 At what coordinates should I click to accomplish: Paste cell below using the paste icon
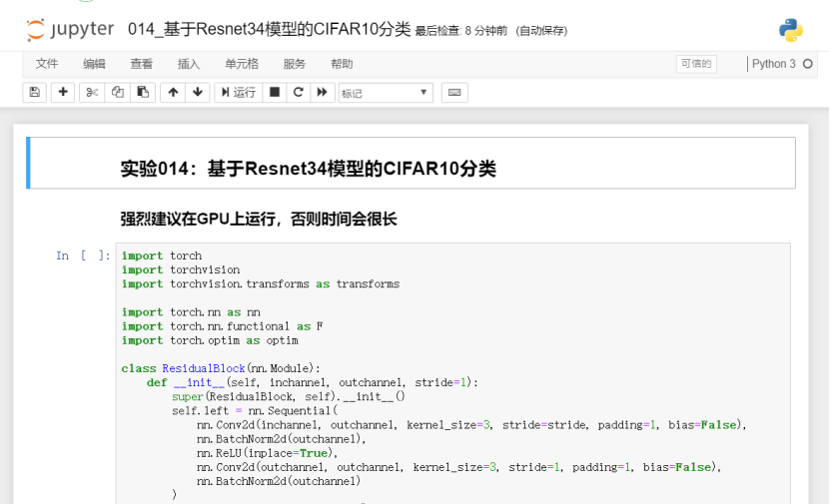pos(143,93)
